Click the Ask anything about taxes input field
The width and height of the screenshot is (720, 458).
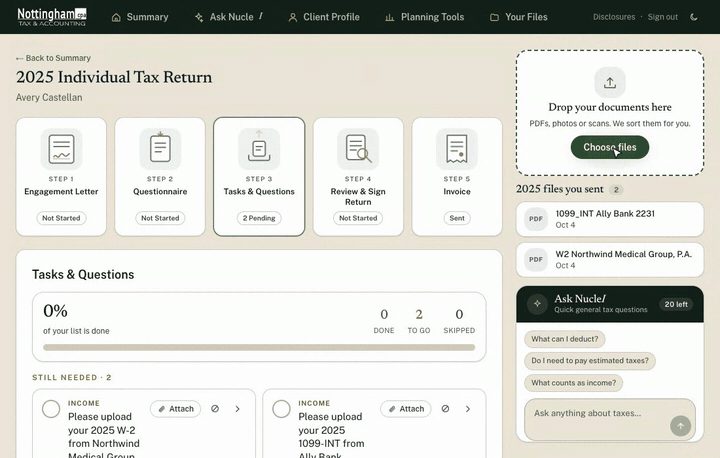610,419
